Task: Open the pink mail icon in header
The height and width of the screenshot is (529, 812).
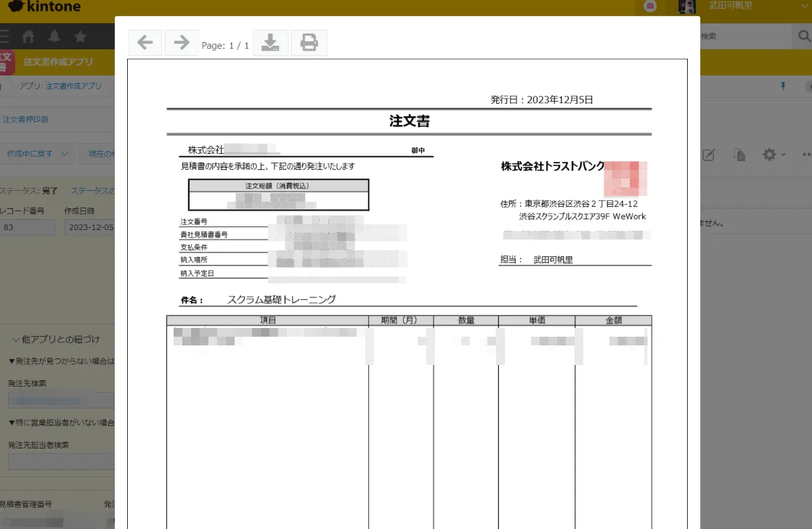Action: point(650,7)
